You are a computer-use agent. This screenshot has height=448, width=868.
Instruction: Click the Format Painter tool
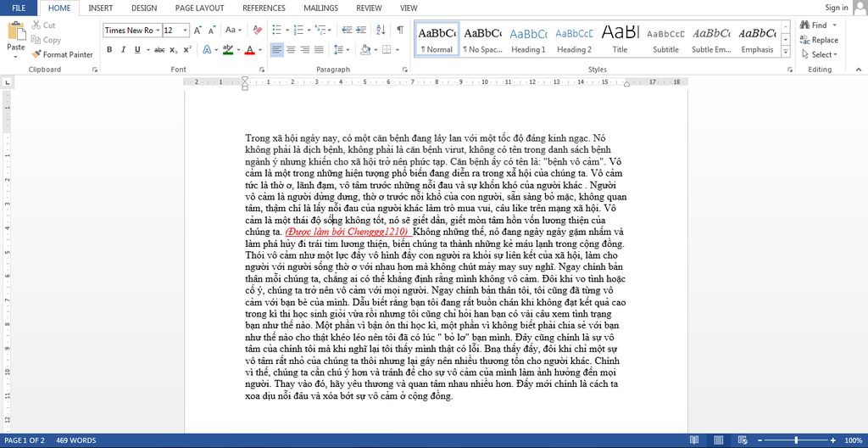(62, 54)
